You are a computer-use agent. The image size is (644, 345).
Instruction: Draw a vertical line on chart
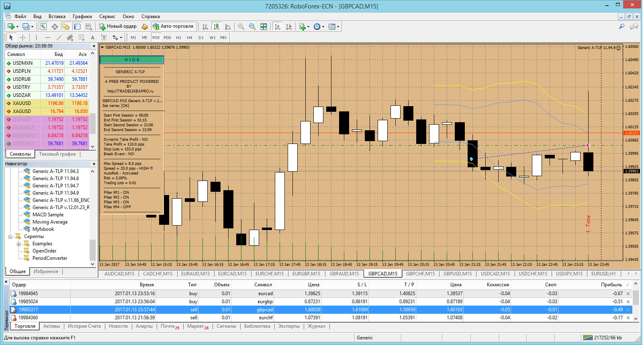(36, 37)
